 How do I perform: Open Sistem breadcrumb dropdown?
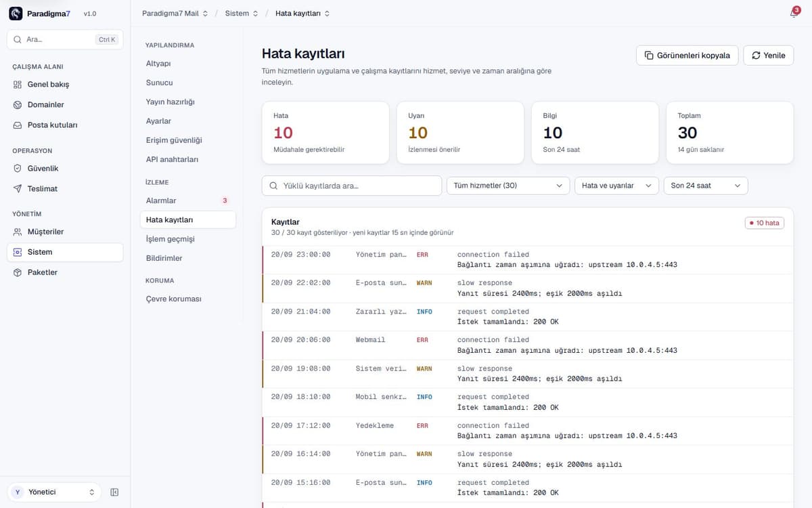point(242,14)
